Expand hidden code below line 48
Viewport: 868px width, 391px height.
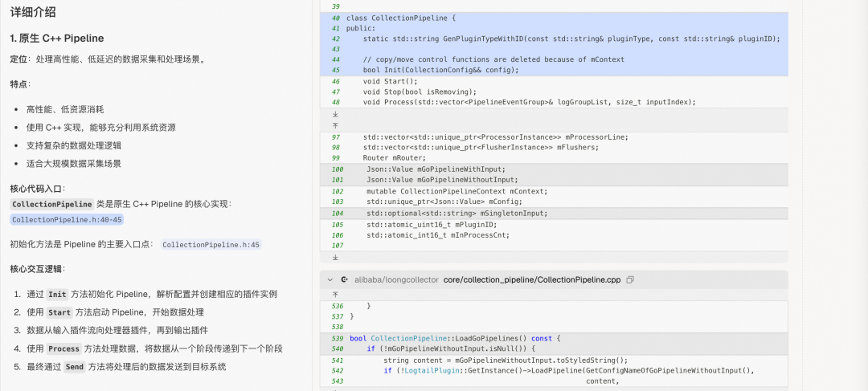335,114
